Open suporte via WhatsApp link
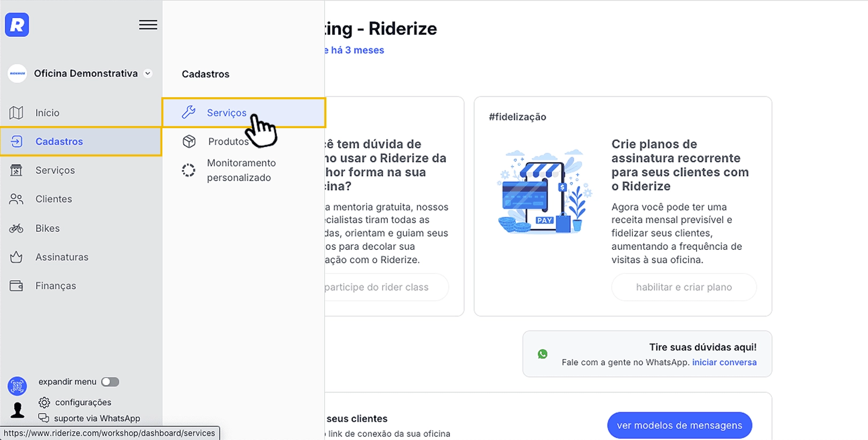This screenshot has width=868, height=440. 97,419
